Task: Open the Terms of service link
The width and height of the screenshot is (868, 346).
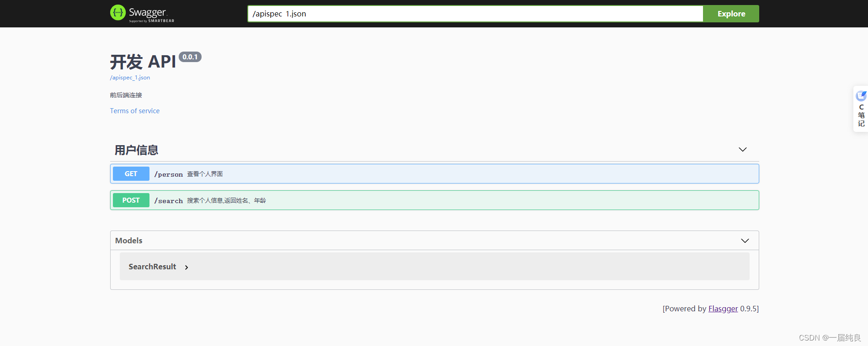Action: coord(135,111)
